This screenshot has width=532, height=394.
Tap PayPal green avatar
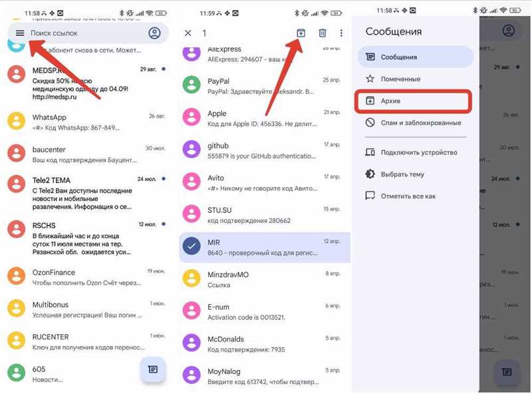pyautogui.click(x=192, y=85)
